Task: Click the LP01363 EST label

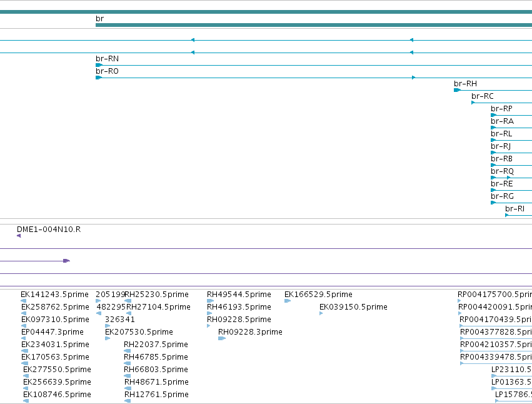Action: click(x=511, y=383)
